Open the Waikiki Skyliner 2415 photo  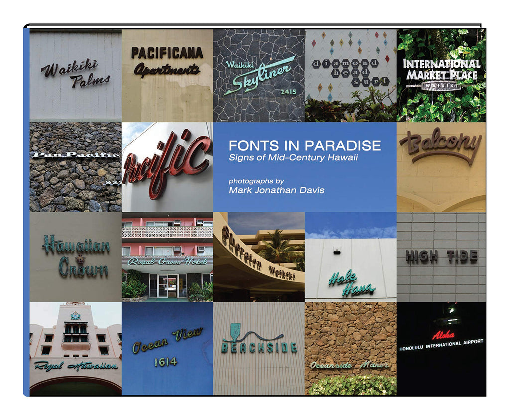259,75
